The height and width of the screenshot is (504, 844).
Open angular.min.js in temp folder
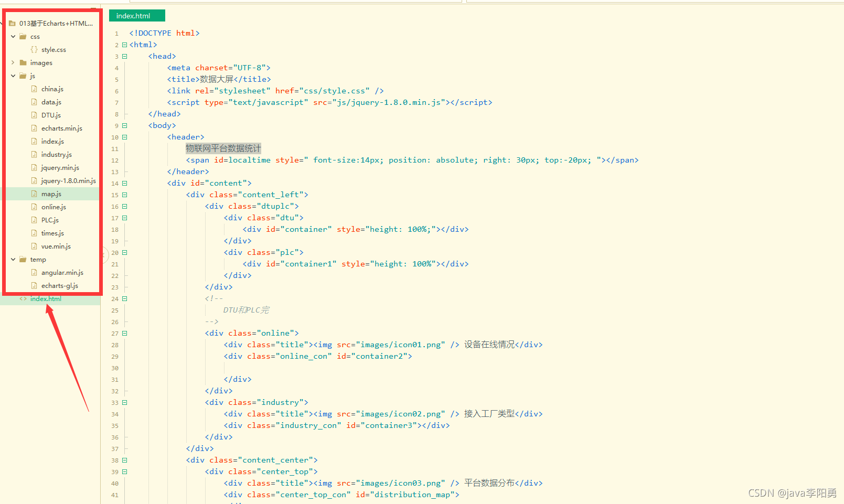pos(62,273)
